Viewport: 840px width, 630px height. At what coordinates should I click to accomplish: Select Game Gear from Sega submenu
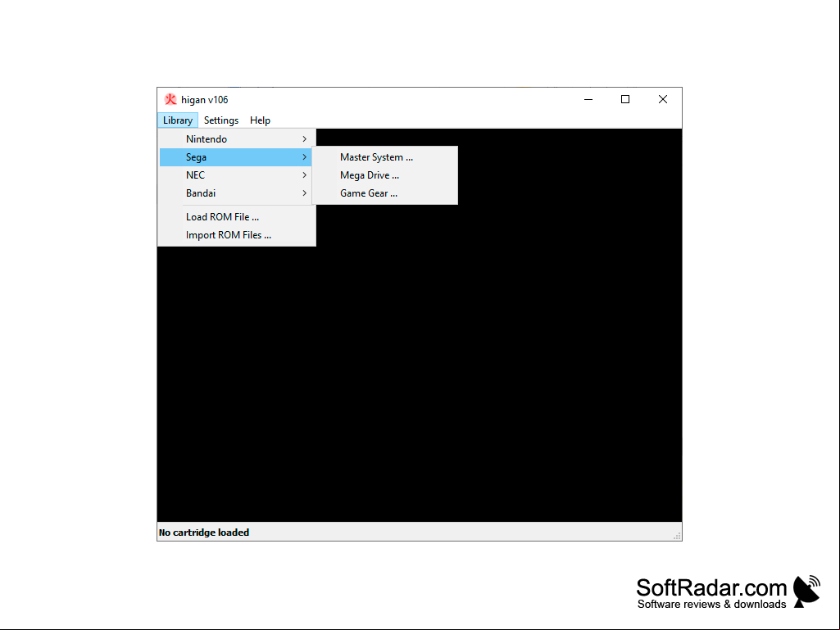tap(384, 193)
